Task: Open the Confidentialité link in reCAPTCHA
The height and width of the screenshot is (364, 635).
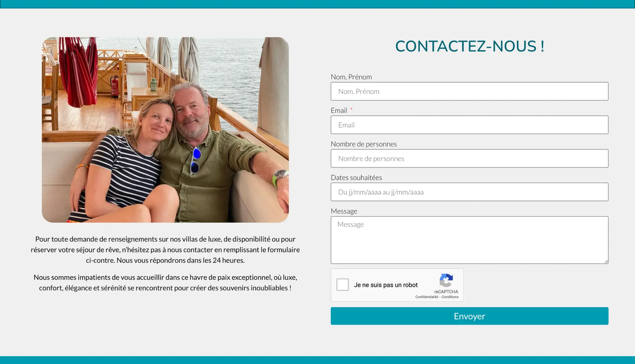Action: click(x=427, y=297)
